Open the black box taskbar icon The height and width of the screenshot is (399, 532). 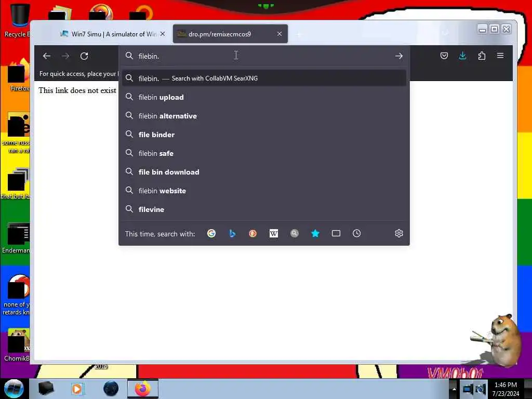click(46, 389)
